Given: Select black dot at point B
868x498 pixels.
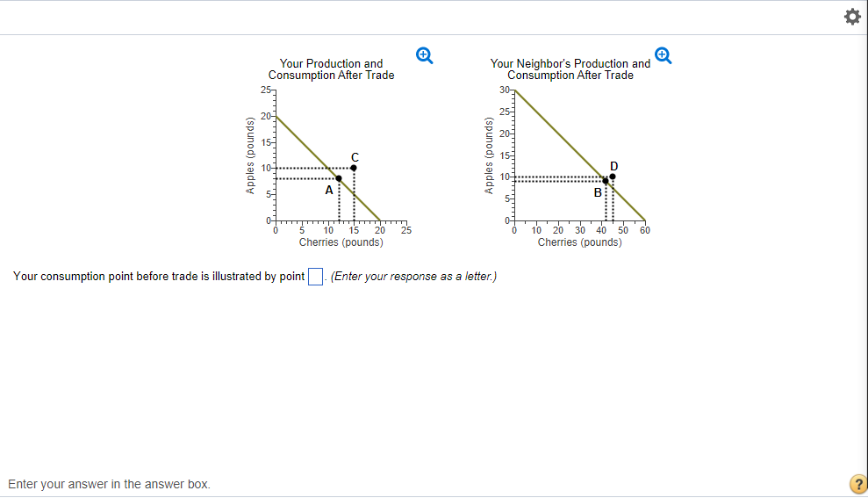Looking at the screenshot, I should pos(606,181).
